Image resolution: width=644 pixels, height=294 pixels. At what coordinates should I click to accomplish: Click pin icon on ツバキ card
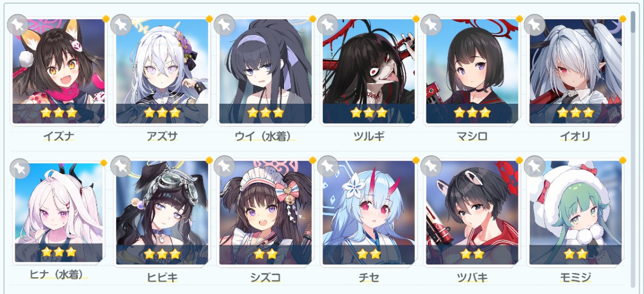point(431,167)
